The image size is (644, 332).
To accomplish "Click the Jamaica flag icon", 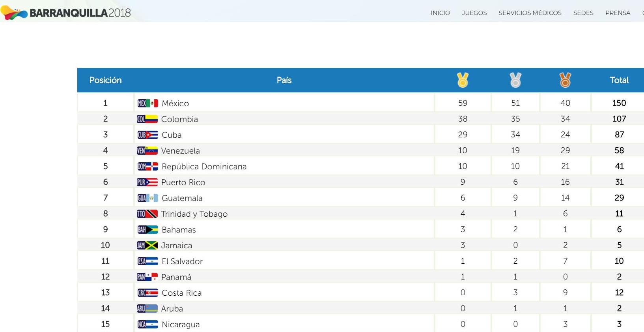I will pyautogui.click(x=147, y=246).
